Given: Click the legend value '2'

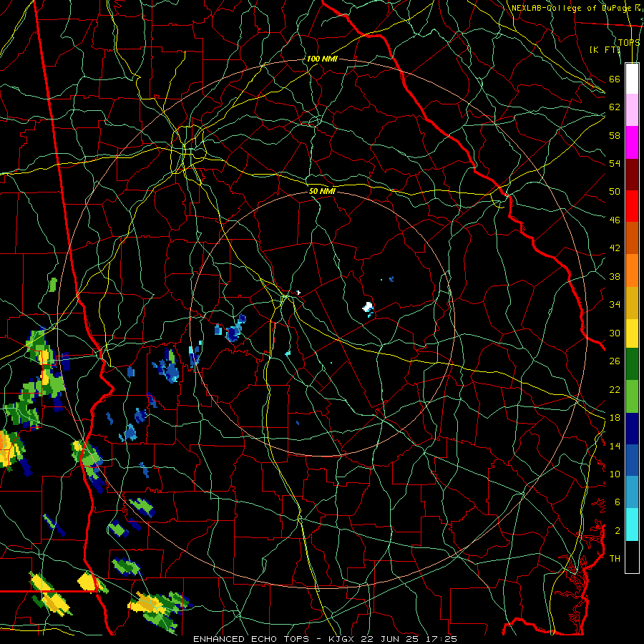Looking at the screenshot, I should (x=618, y=531).
